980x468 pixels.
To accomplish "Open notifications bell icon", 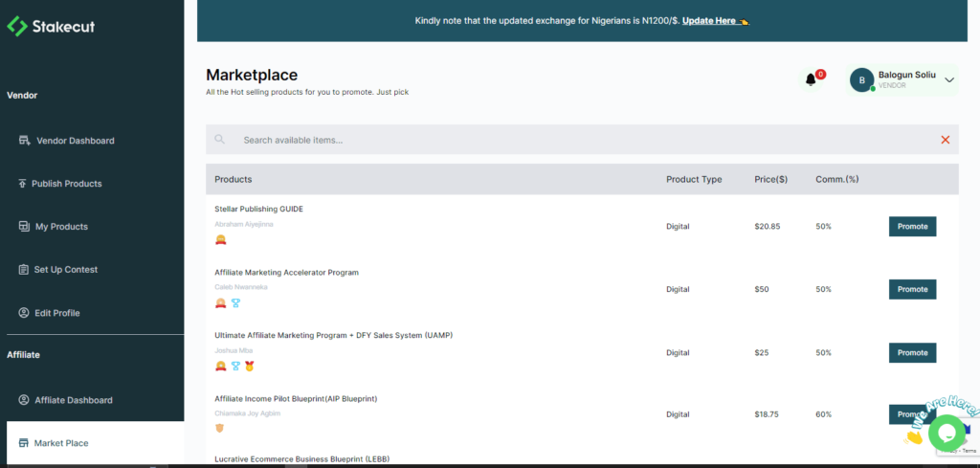I will (x=811, y=79).
